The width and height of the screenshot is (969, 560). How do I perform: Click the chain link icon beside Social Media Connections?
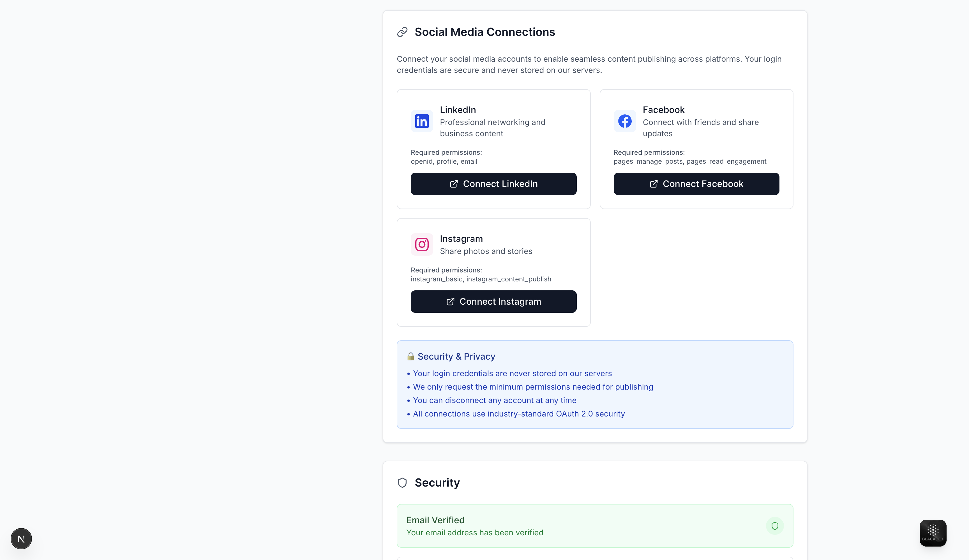[x=402, y=32]
